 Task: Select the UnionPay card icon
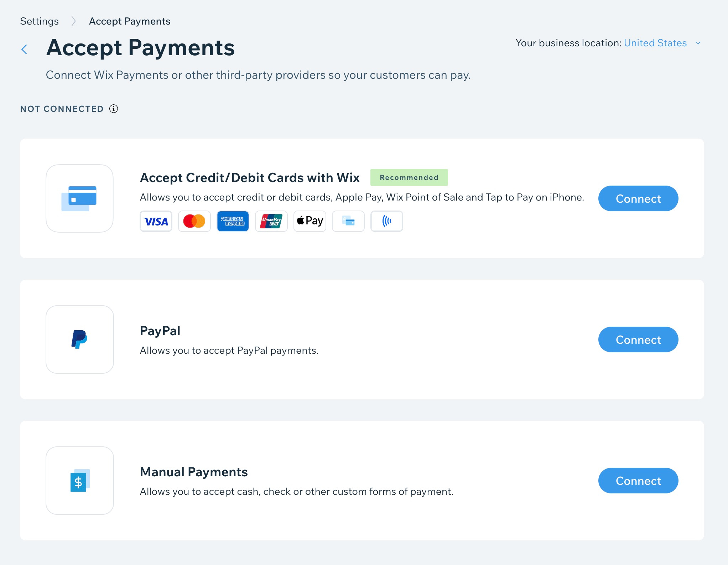pyautogui.click(x=271, y=221)
